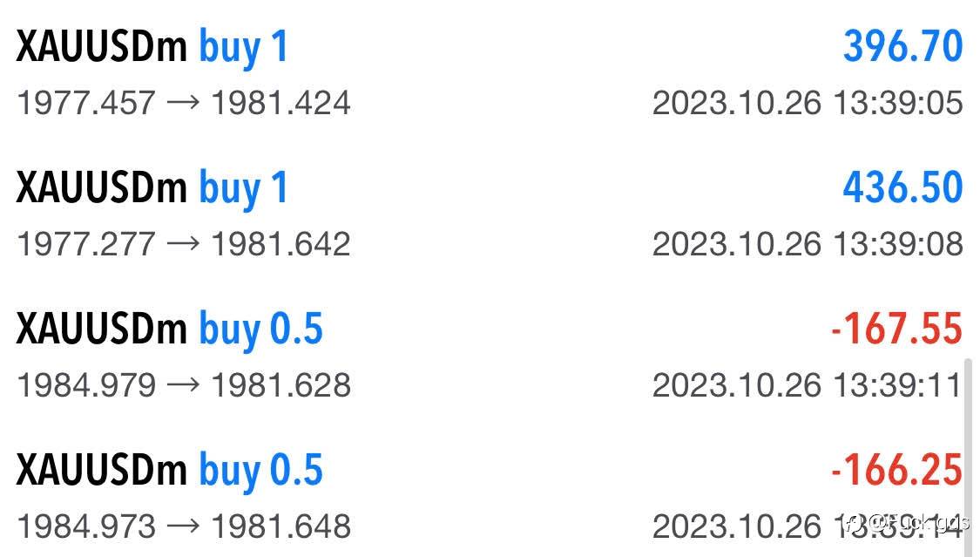Open the XAUUSDm symbol of the -166.25 trade
The height and width of the screenshot is (557, 980).
tap(101, 471)
